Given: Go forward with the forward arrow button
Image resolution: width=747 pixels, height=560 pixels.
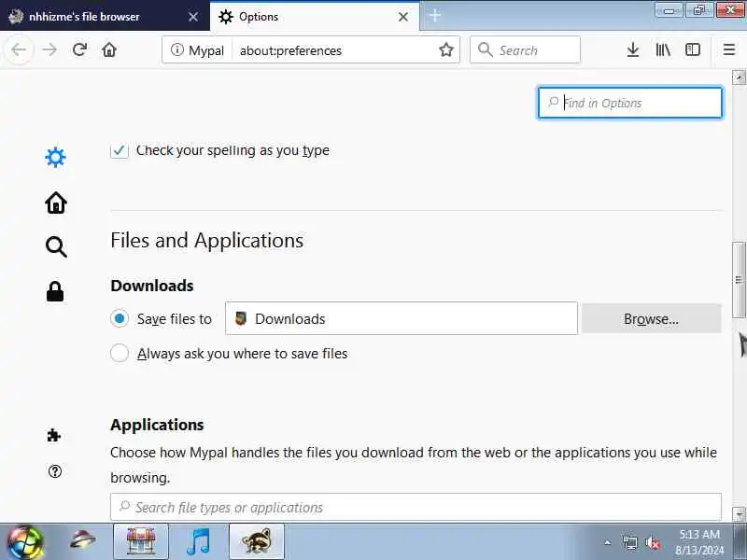Looking at the screenshot, I should 49,49.
